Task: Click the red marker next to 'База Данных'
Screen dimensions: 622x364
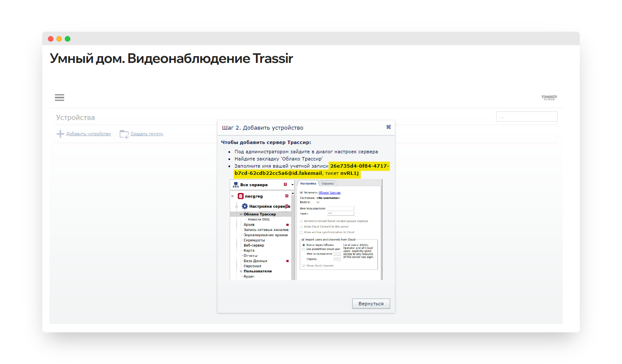Action: 288,261
